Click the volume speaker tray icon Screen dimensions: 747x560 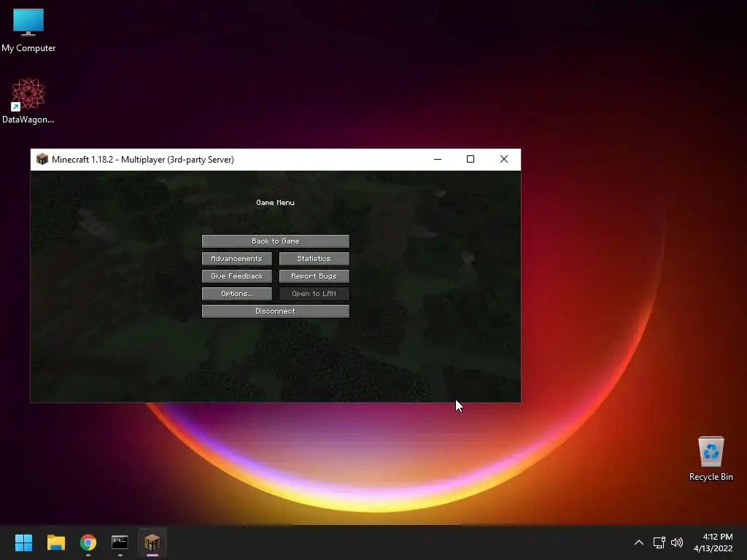[x=676, y=542]
